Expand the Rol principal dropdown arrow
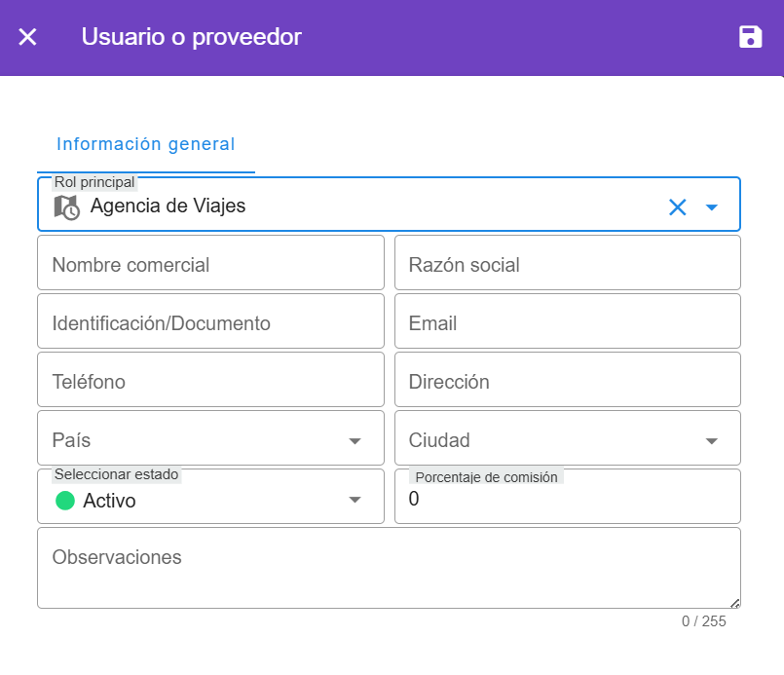Viewport: 784px width, 675px height. (712, 206)
